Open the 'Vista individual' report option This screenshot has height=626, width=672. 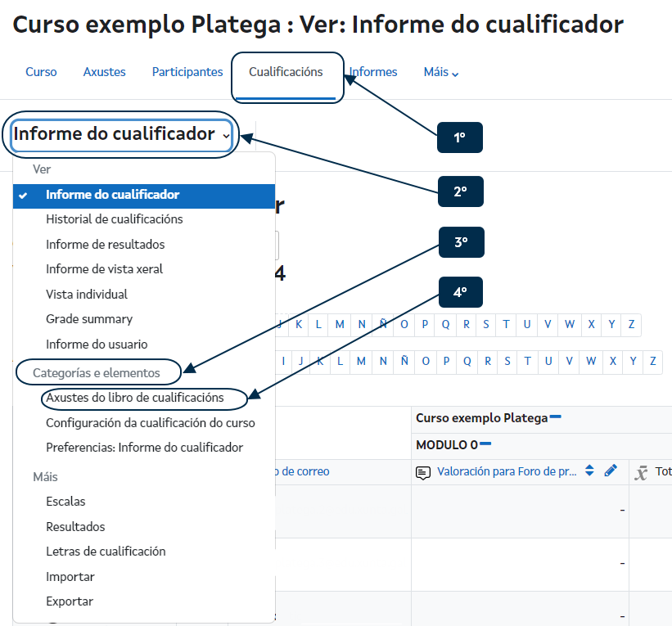[88, 293]
